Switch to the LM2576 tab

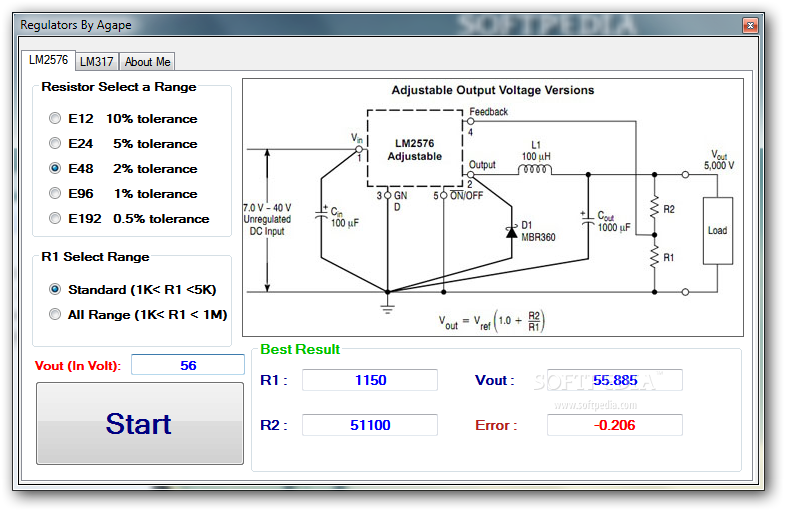pyautogui.click(x=48, y=60)
